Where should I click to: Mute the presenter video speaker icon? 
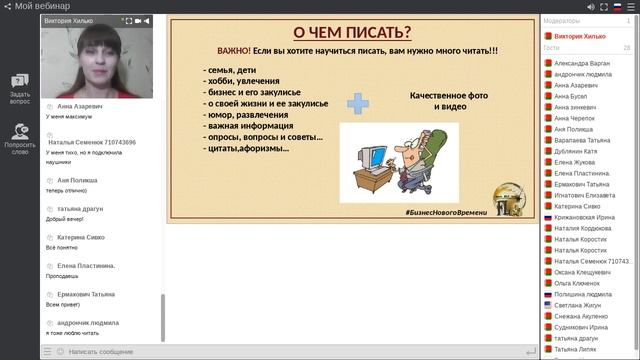[x=147, y=21]
